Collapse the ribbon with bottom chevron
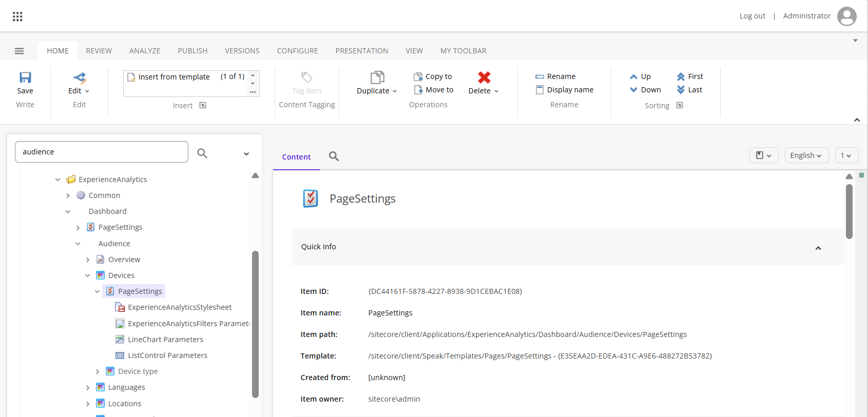Image resolution: width=868 pixels, height=417 pixels. pyautogui.click(x=857, y=120)
